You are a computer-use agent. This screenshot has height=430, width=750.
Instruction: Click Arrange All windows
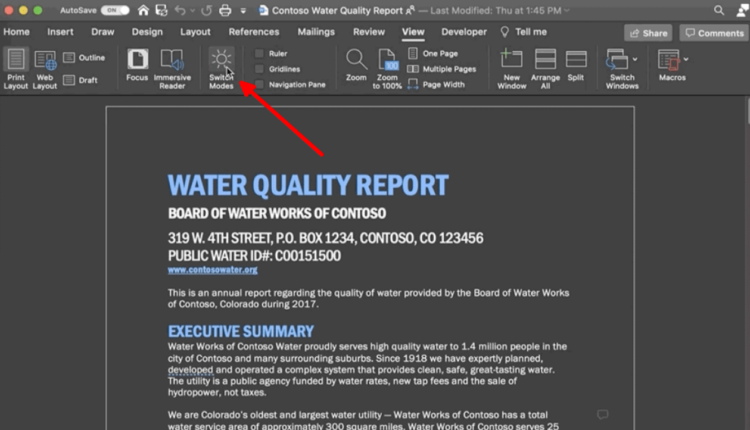[545, 69]
